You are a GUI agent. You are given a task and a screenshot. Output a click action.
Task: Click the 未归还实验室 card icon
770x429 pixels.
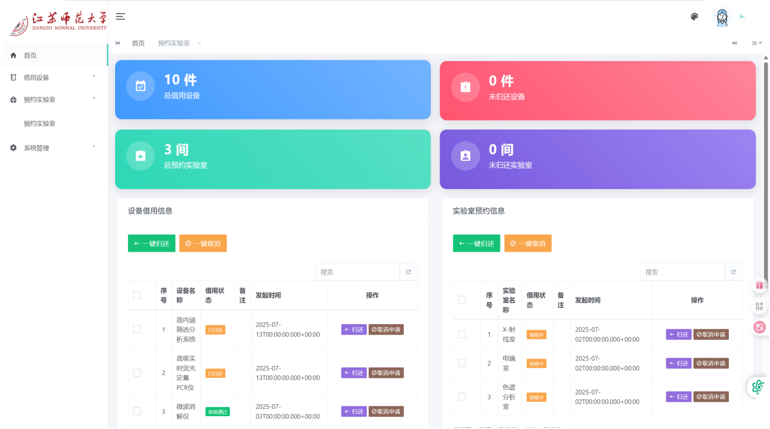[465, 156]
